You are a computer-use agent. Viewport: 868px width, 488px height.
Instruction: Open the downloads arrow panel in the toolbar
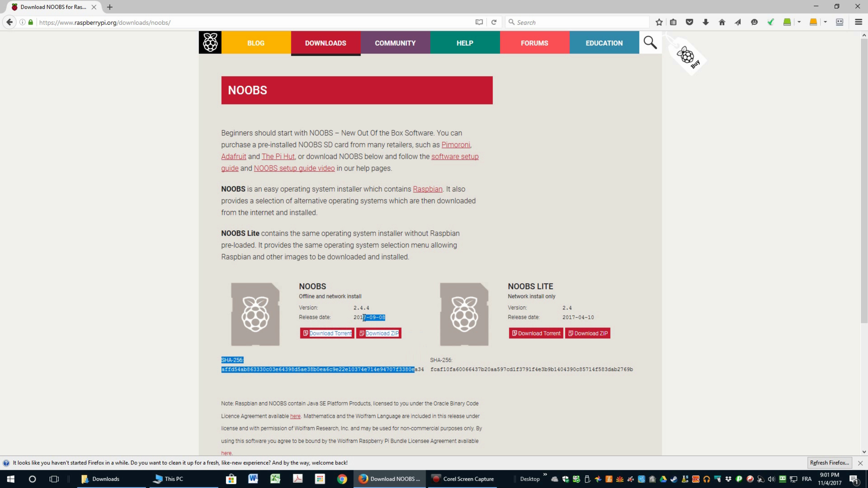click(705, 22)
